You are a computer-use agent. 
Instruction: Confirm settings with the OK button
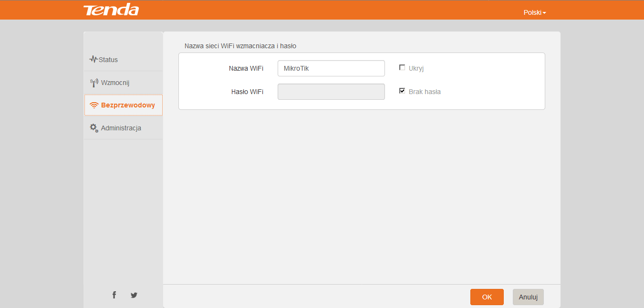487,297
